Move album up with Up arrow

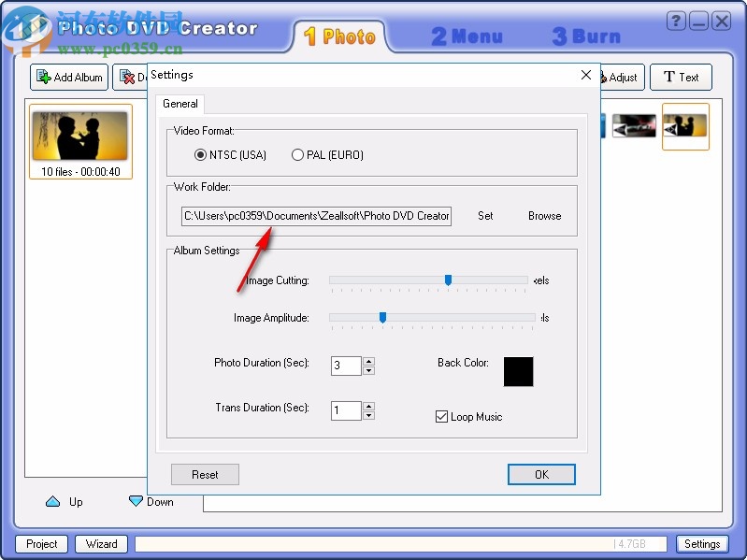coord(65,502)
